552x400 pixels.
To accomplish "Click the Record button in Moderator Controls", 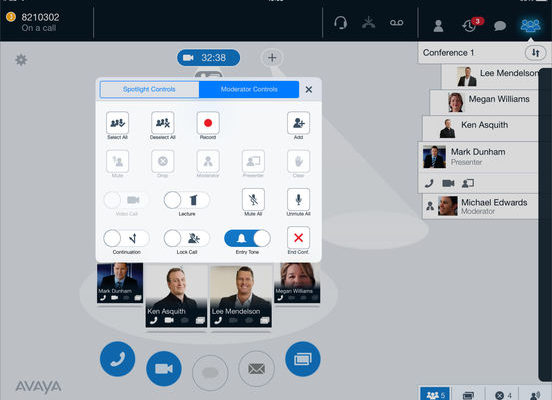I will point(208,123).
